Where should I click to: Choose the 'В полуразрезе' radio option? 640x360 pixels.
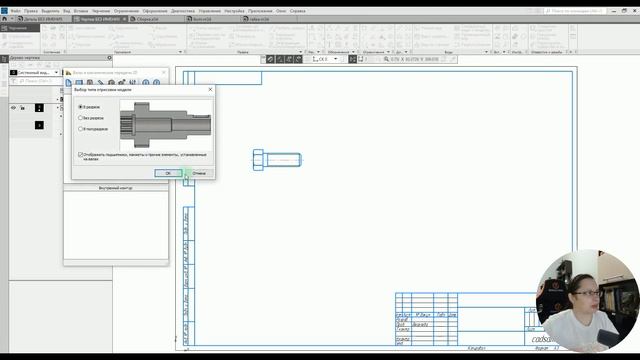point(93,129)
